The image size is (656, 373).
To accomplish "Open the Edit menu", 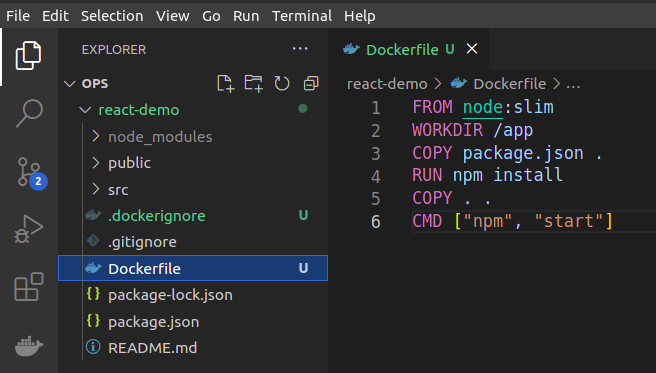I will click(x=55, y=16).
